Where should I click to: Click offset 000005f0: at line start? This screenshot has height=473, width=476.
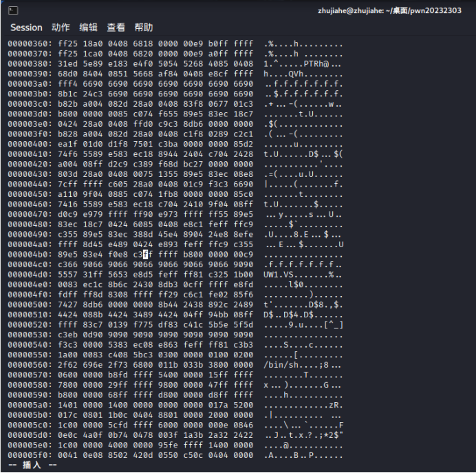coord(30,455)
